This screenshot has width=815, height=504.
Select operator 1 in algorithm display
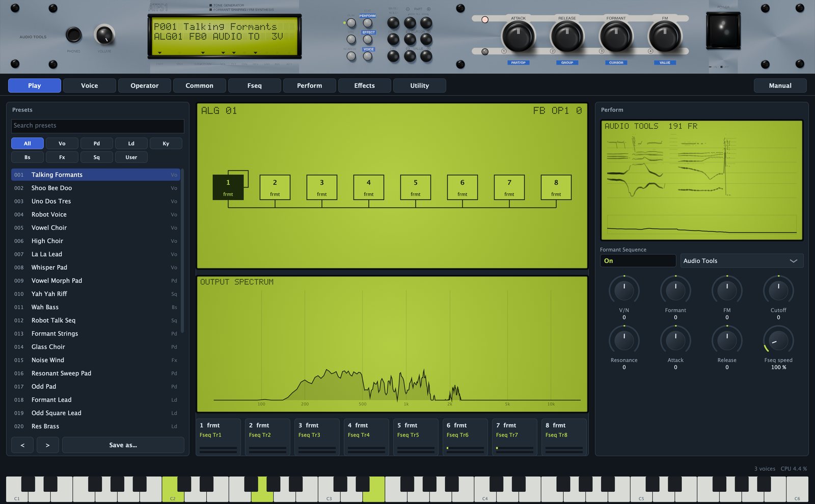click(228, 187)
